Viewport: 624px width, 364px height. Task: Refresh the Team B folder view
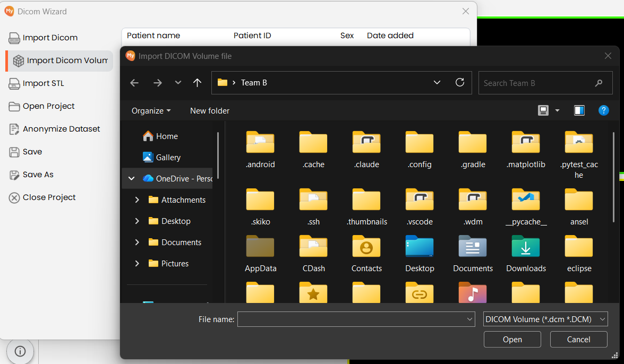pos(460,82)
